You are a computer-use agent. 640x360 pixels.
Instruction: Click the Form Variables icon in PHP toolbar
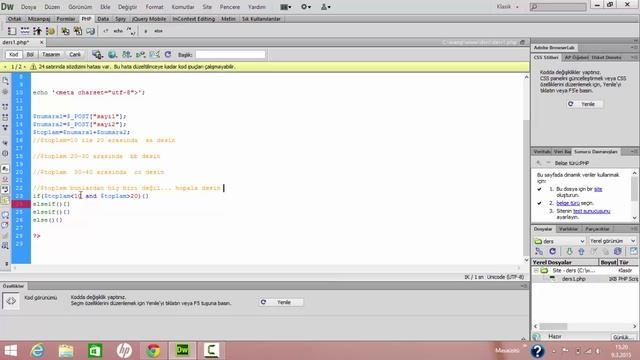pyautogui.click(x=12, y=31)
